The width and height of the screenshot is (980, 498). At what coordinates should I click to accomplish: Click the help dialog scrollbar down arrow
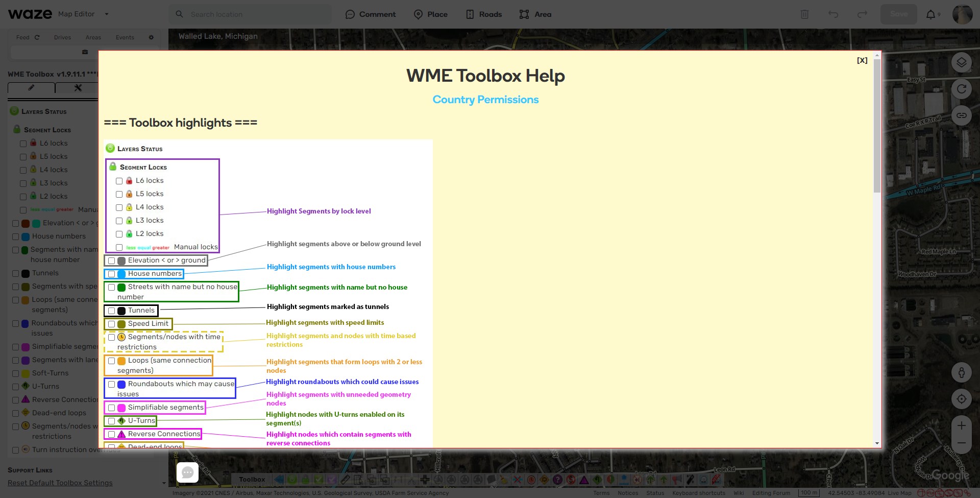coord(877,443)
